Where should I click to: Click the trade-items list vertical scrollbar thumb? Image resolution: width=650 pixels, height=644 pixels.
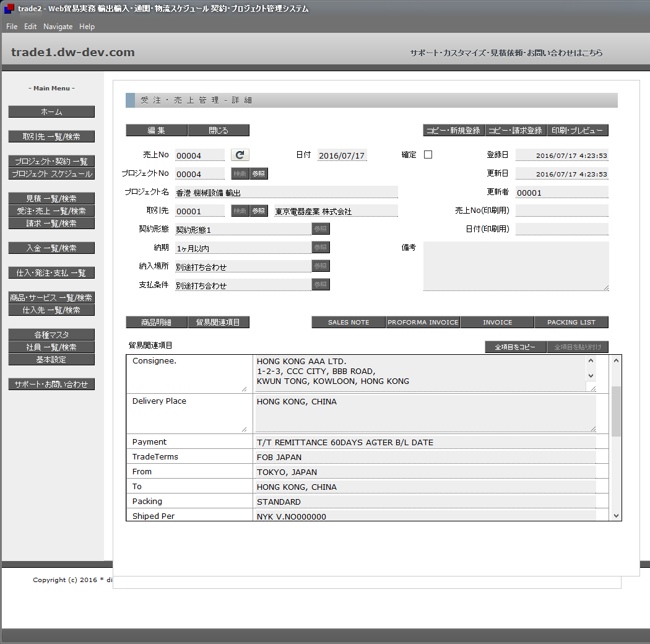pos(616,411)
